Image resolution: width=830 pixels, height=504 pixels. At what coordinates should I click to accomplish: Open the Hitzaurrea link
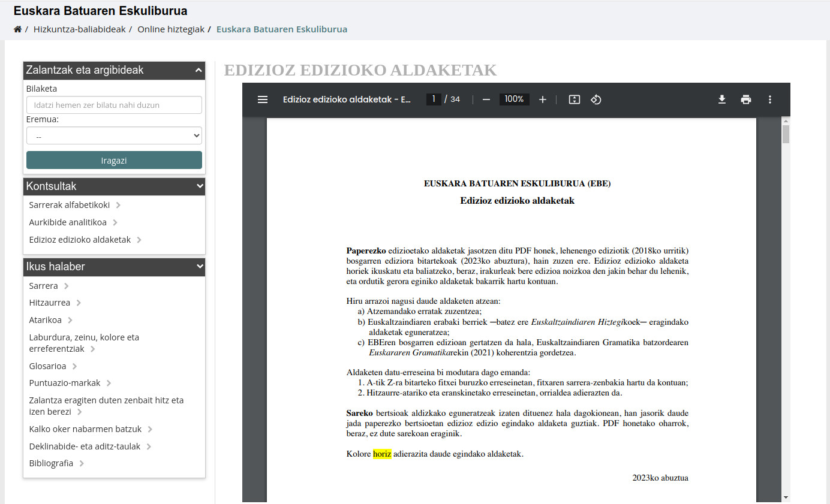tap(49, 303)
